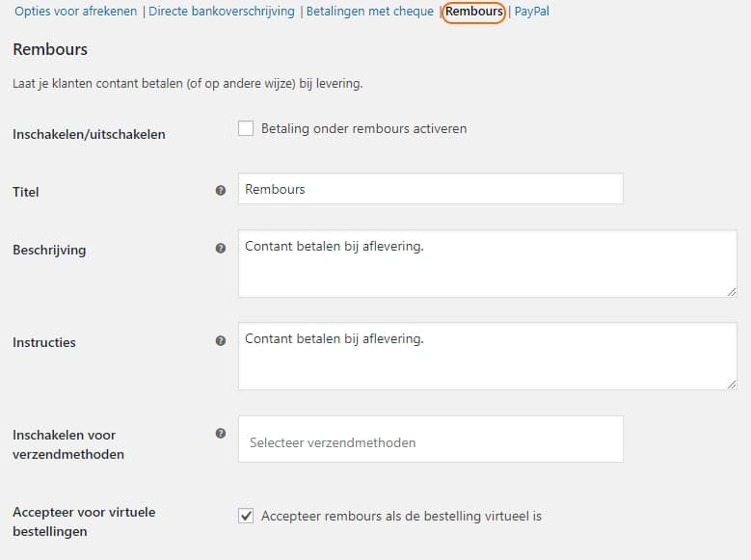
Task: Click help icon for Inschakelen voor verzendmethoden
Action: (x=221, y=434)
